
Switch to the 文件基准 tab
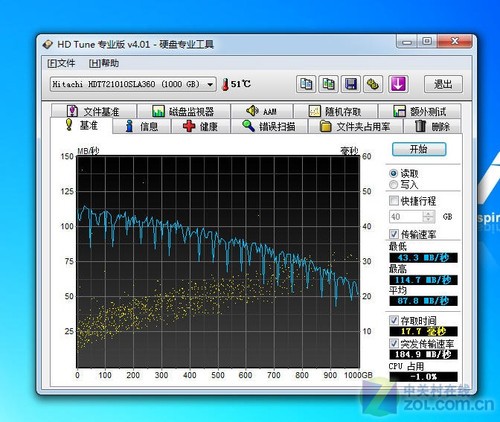pyautogui.click(x=93, y=111)
